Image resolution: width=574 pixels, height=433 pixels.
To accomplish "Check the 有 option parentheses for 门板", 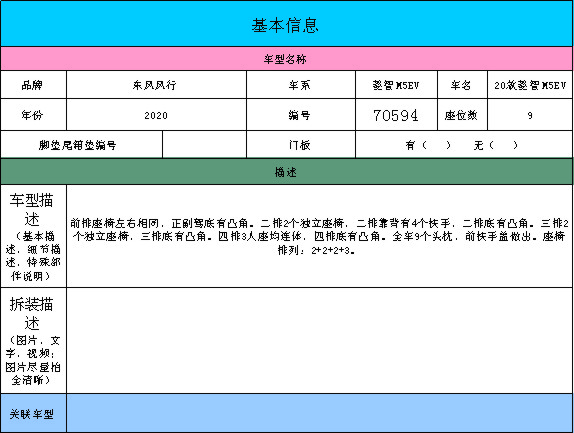I will [x=436, y=145].
